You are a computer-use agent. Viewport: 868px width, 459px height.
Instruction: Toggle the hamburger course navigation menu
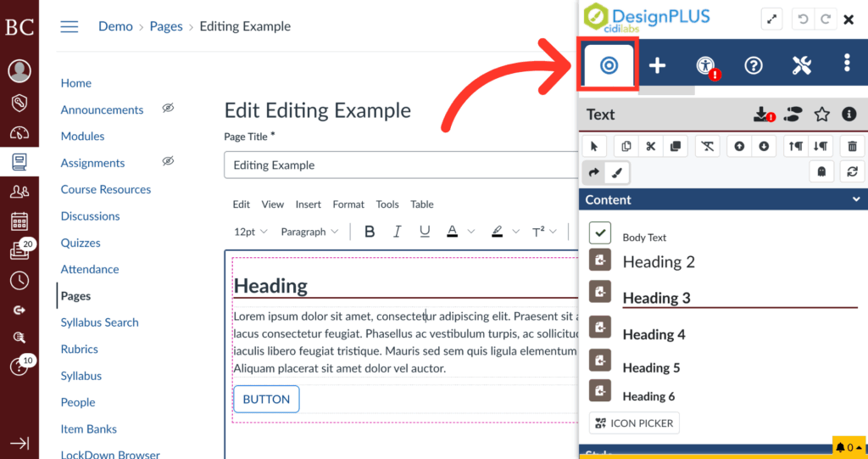point(70,26)
